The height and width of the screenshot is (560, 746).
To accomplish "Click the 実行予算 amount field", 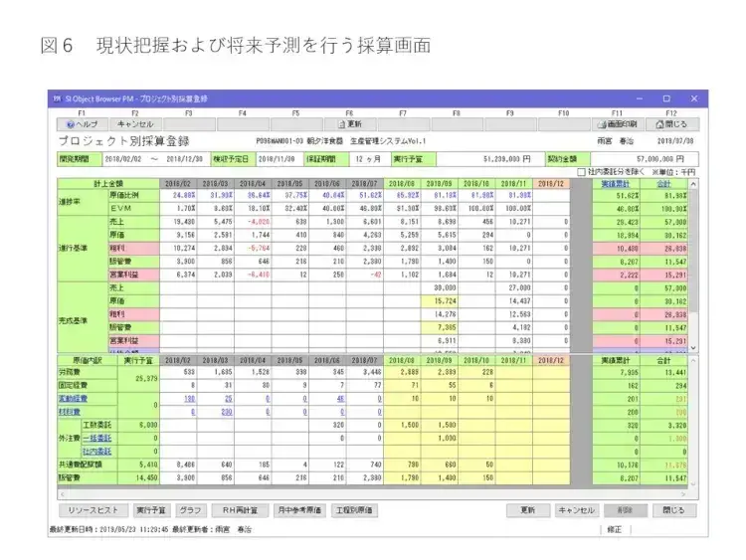I will click(x=489, y=159).
